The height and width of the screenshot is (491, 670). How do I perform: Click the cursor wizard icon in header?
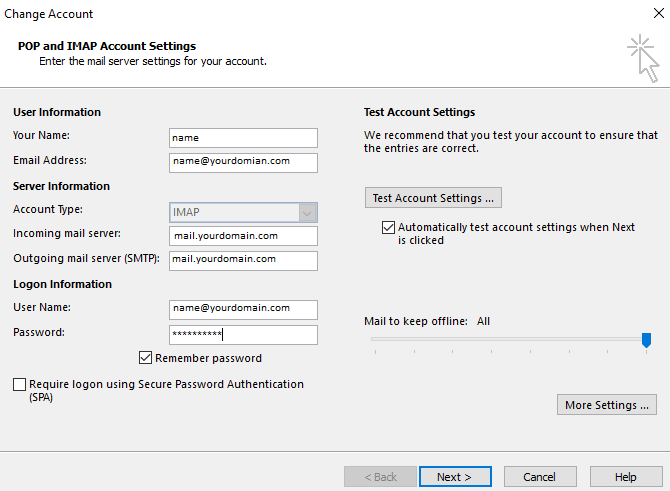click(x=643, y=59)
